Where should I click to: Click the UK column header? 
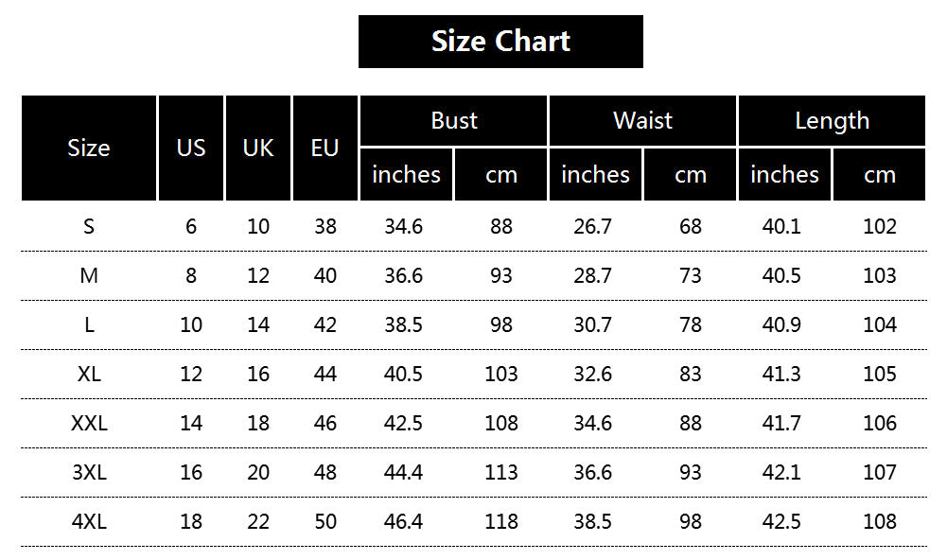258,149
